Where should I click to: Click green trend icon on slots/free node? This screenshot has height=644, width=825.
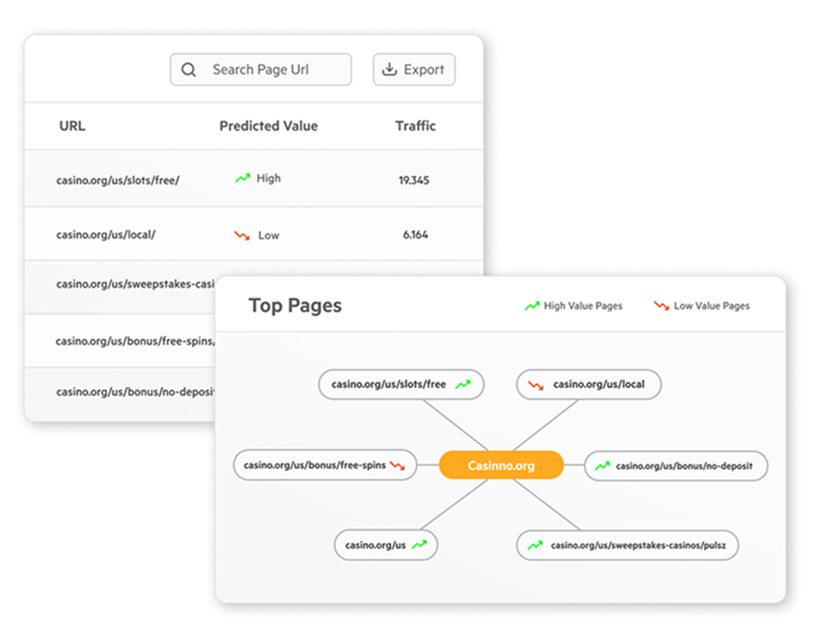point(463,385)
